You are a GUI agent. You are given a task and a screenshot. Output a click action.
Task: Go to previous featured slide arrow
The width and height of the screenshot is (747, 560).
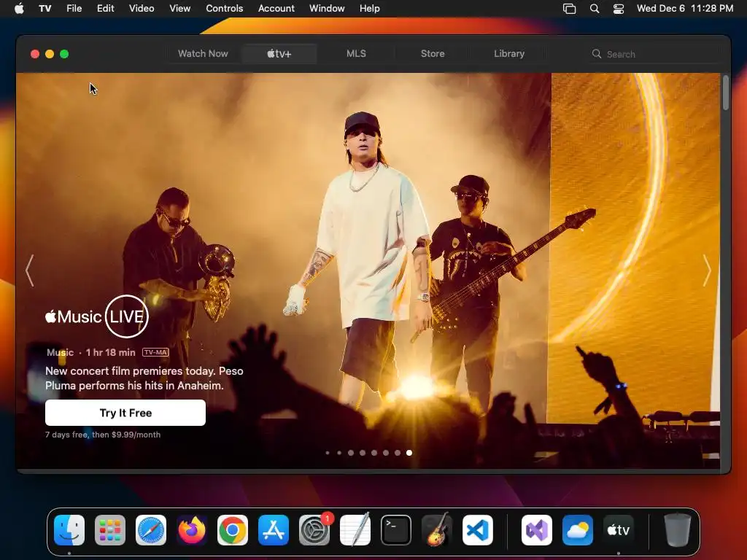pyautogui.click(x=30, y=270)
